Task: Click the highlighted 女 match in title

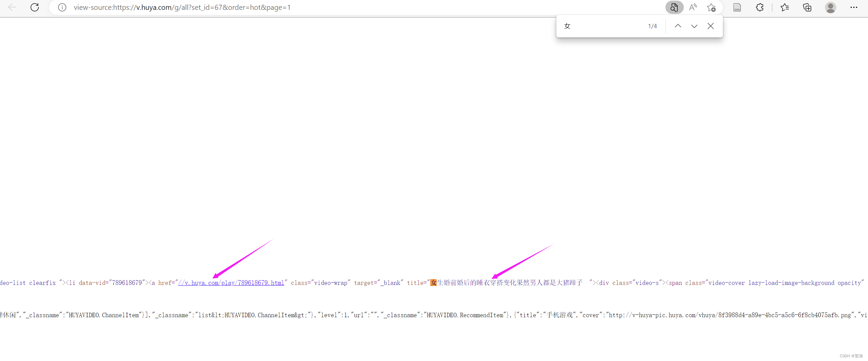Action: (433, 283)
